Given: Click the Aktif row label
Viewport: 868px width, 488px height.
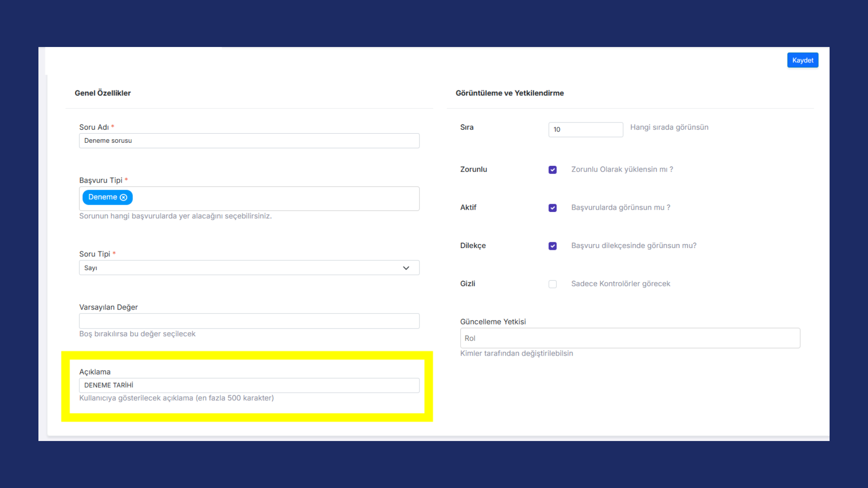Looking at the screenshot, I should coord(468,207).
